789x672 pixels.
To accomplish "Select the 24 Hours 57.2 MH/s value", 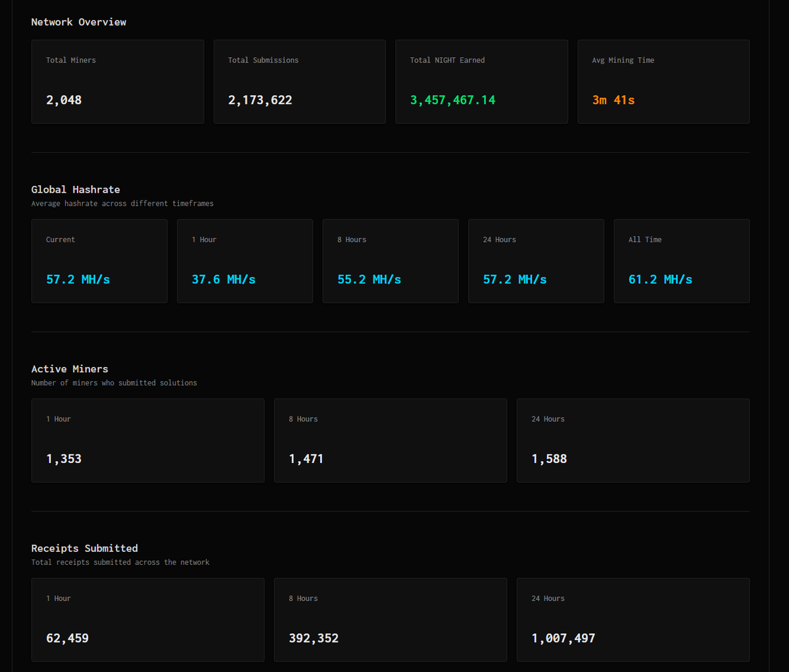I will coord(515,279).
